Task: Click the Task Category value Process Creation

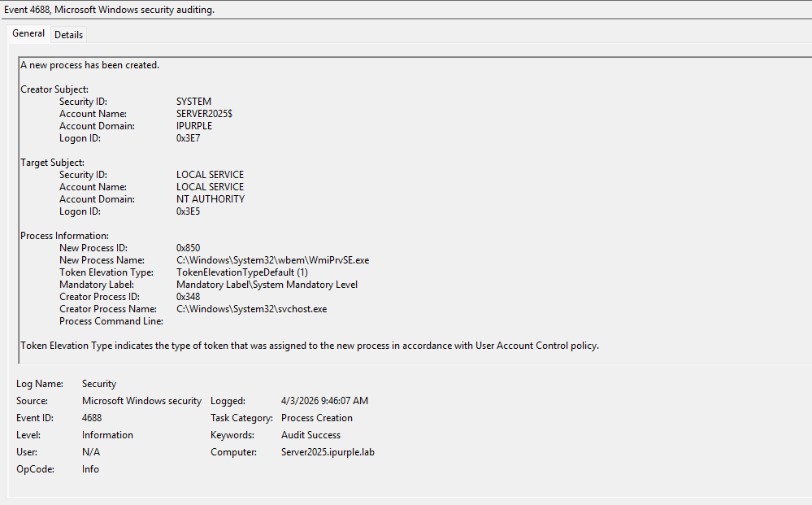Action: (x=317, y=418)
